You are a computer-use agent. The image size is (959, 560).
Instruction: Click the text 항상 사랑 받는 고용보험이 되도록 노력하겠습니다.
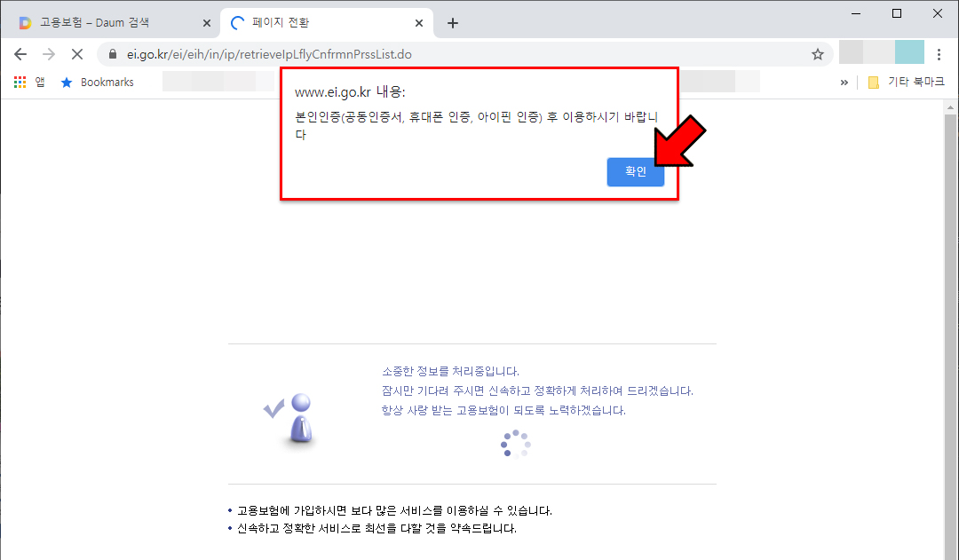click(x=503, y=410)
